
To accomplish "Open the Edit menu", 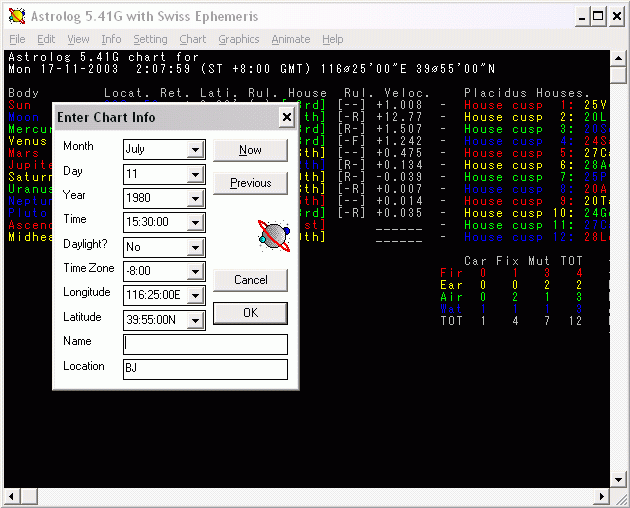I will click(x=46, y=39).
